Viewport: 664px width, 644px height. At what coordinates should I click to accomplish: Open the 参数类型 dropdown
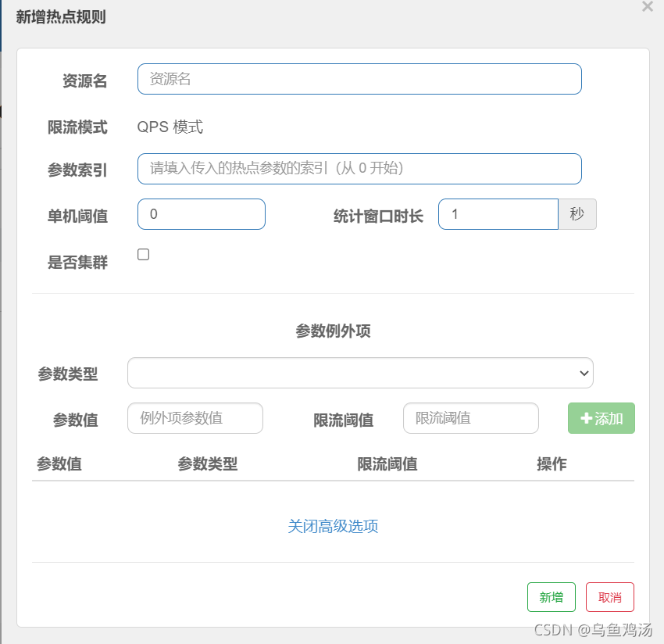(x=360, y=373)
